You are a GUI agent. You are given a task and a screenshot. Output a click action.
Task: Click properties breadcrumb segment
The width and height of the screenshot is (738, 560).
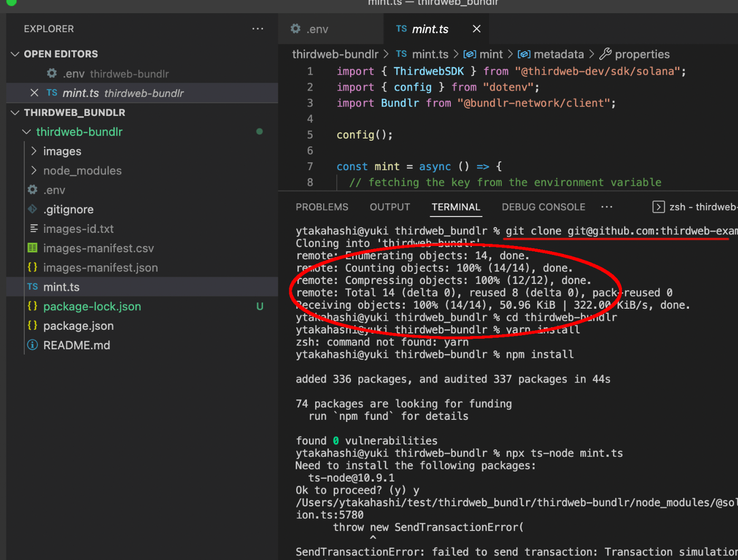coord(642,54)
